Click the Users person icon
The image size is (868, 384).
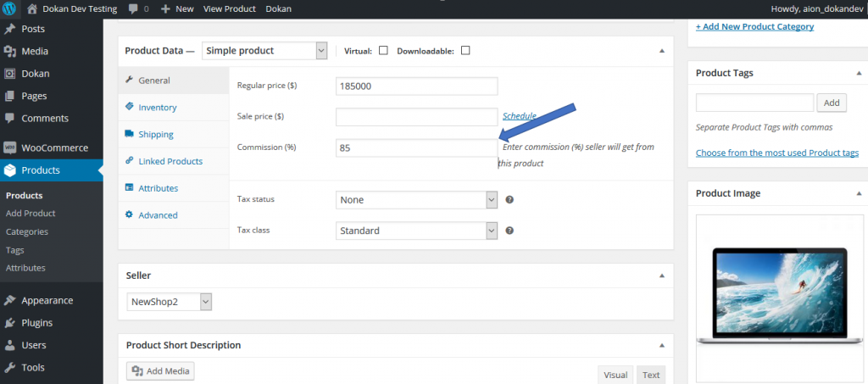click(9, 345)
